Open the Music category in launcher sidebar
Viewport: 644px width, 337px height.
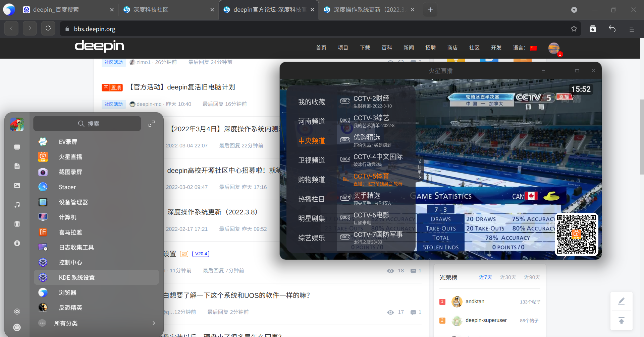pos(17,205)
